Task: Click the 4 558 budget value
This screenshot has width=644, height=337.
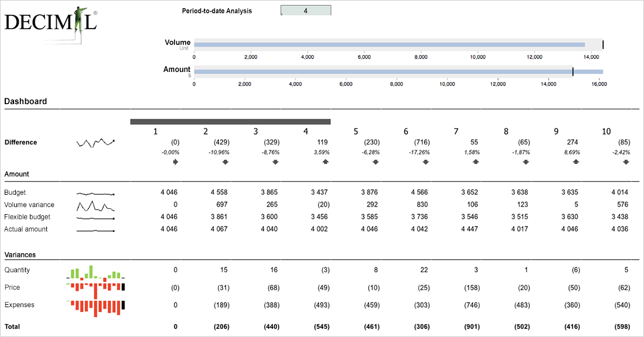Action: 219,192
